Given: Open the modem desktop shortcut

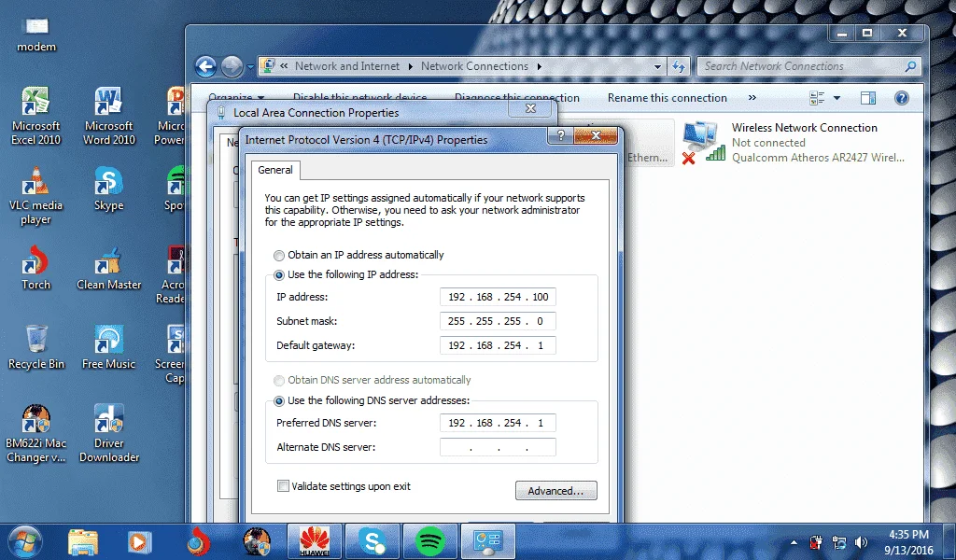Looking at the screenshot, I should click(x=36, y=35).
